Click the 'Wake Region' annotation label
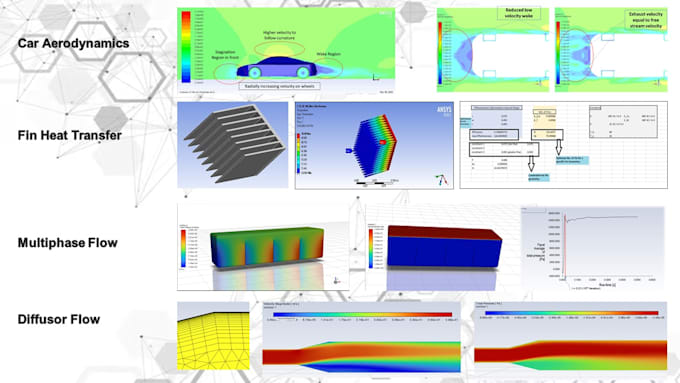Image resolution: width=680 pixels, height=383 pixels. [328, 54]
